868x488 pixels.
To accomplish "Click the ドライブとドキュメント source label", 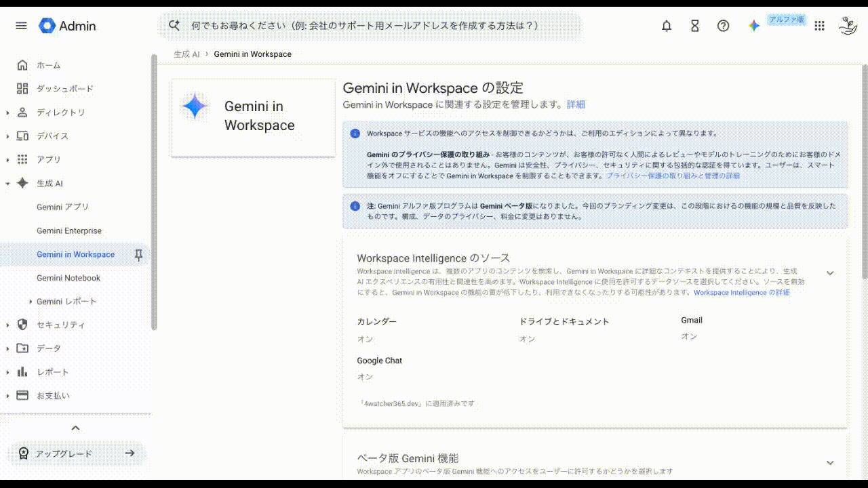I will [564, 321].
